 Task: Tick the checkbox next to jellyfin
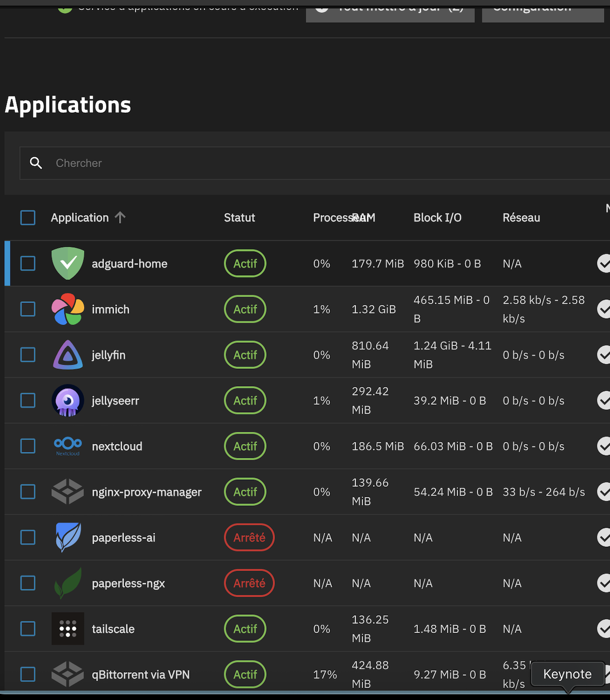[x=27, y=354]
